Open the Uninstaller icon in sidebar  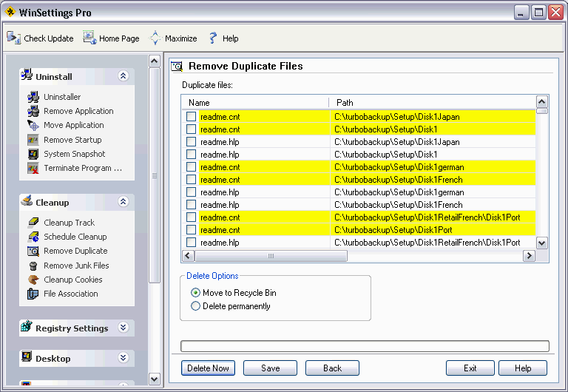pyautogui.click(x=33, y=97)
